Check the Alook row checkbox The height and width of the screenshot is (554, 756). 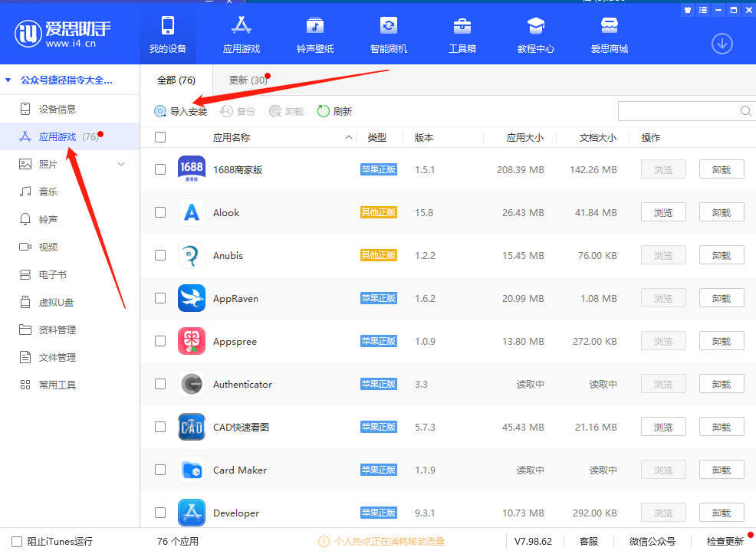(160, 212)
